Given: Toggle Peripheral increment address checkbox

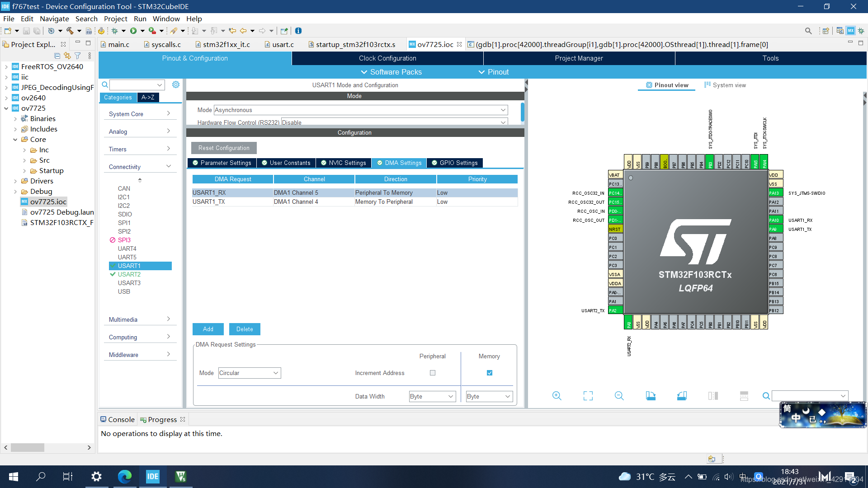Looking at the screenshot, I should pyautogui.click(x=433, y=373).
